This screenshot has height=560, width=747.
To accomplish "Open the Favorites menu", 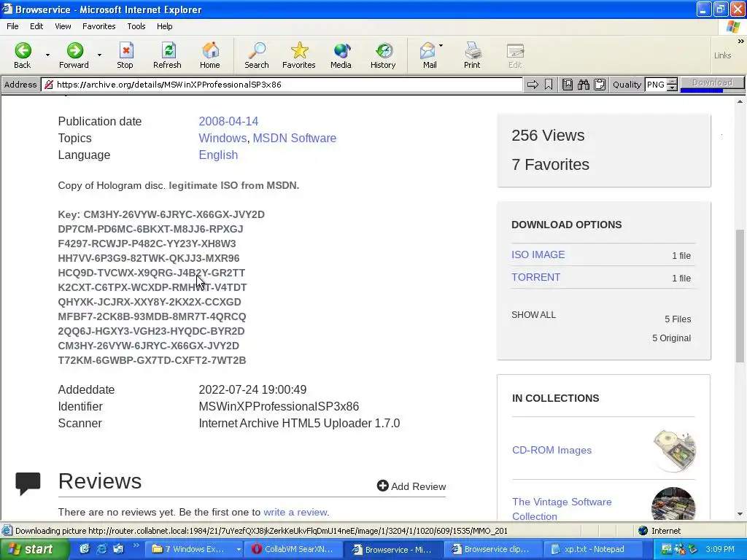I will coord(98,26).
